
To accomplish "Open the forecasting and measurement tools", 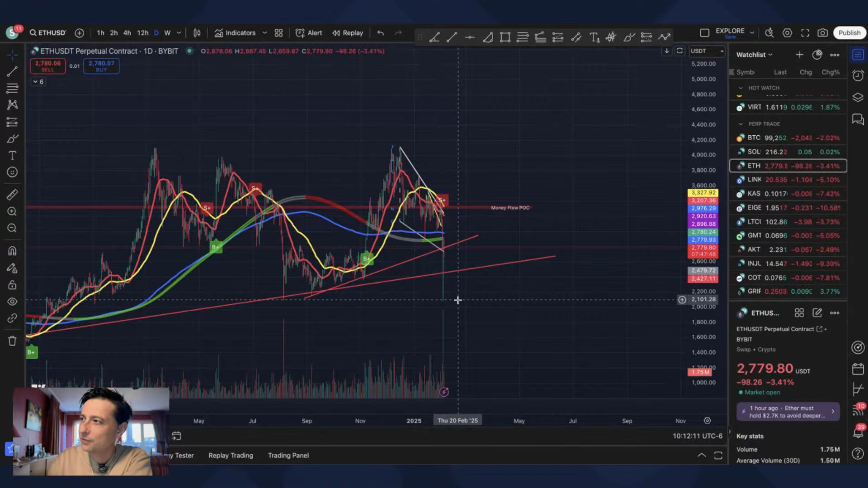I will point(12,122).
